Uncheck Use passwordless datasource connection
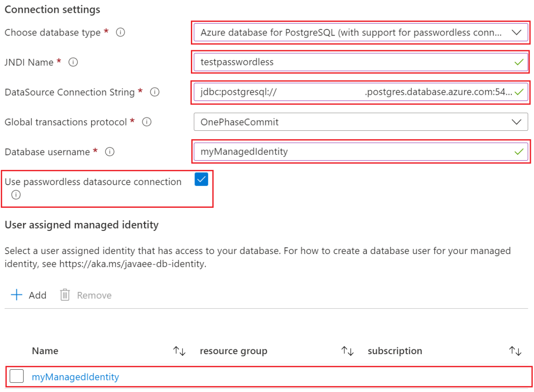The height and width of the screenshot is (392, 534). (201, 179)
